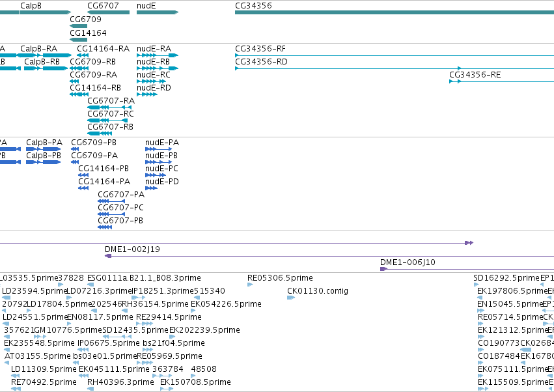554x392 pixels.
Task: Click EST EK115509.5prime
Action: [513, 382]
